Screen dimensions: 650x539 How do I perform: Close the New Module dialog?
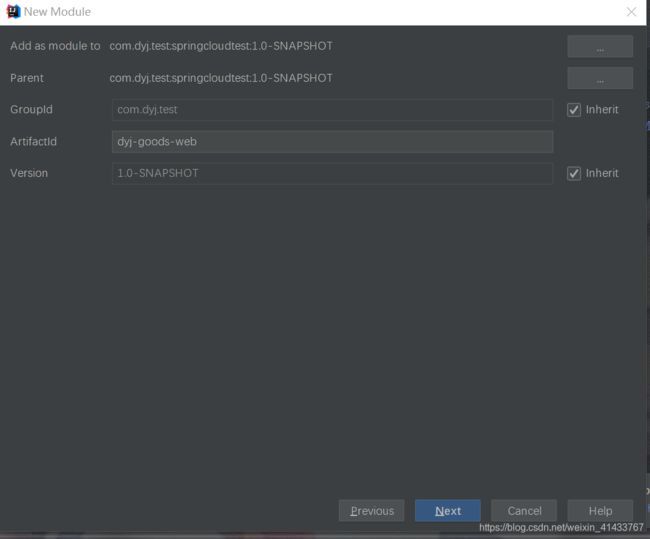[x=631, y=12]
